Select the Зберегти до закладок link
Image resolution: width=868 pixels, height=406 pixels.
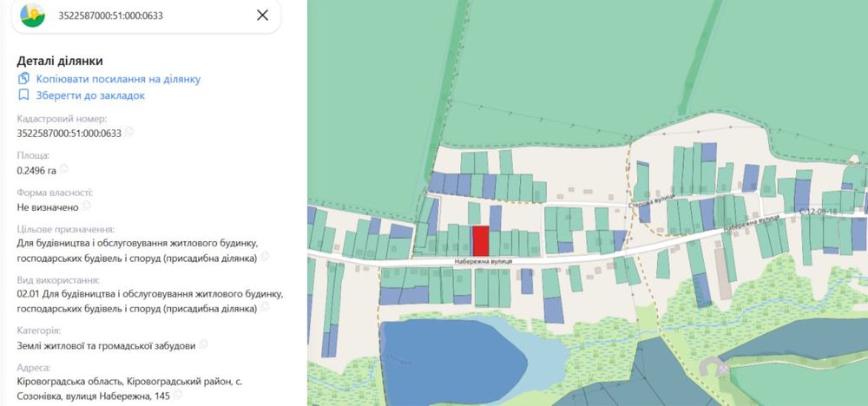[91, 95]
